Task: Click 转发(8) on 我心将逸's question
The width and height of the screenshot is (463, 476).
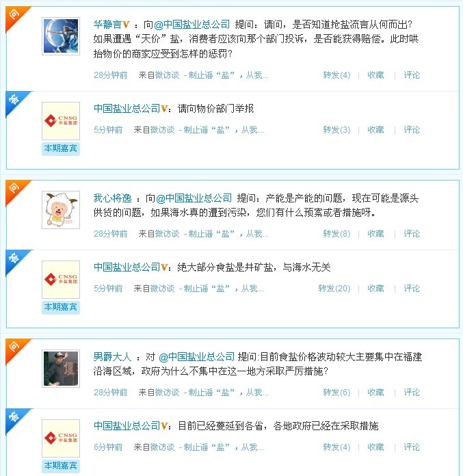Action: 336,234
